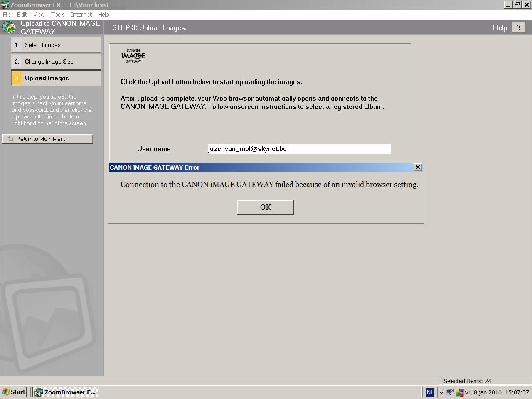Click the CANON iMAGE GATEWAY logo
Screen dimensions: 532x399
tap(133, 56)
